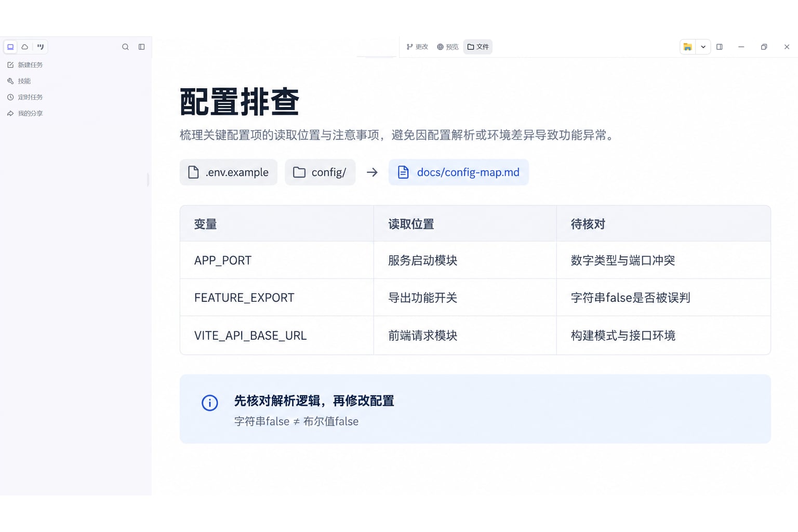Collapse the left sidebar panel icon
Viewport: 798px width, 532px height.
pos(141,47)
